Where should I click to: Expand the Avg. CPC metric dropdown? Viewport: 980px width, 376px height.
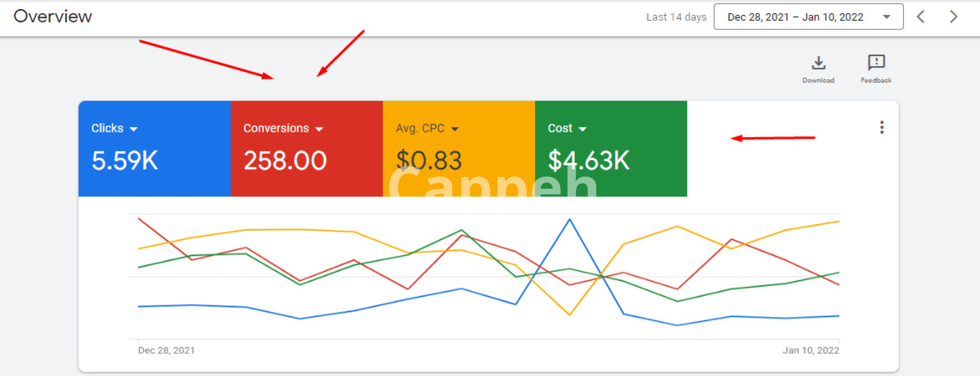point(455,129)
